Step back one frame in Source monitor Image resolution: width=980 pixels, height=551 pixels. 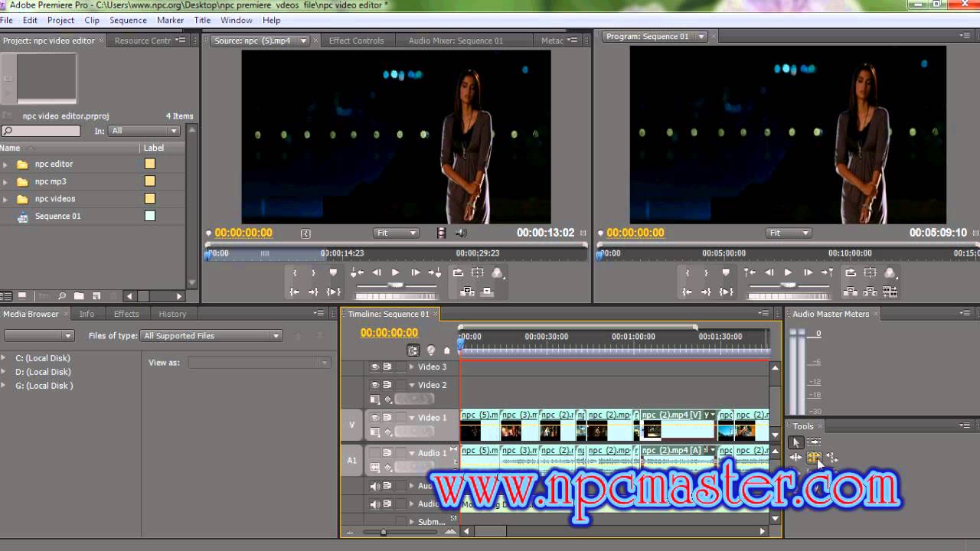376,273
